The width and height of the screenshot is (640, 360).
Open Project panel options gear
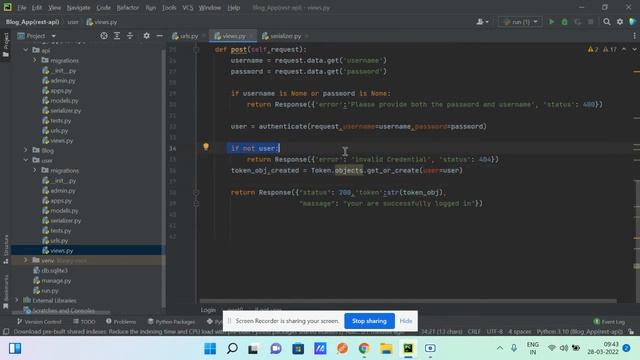147,36
